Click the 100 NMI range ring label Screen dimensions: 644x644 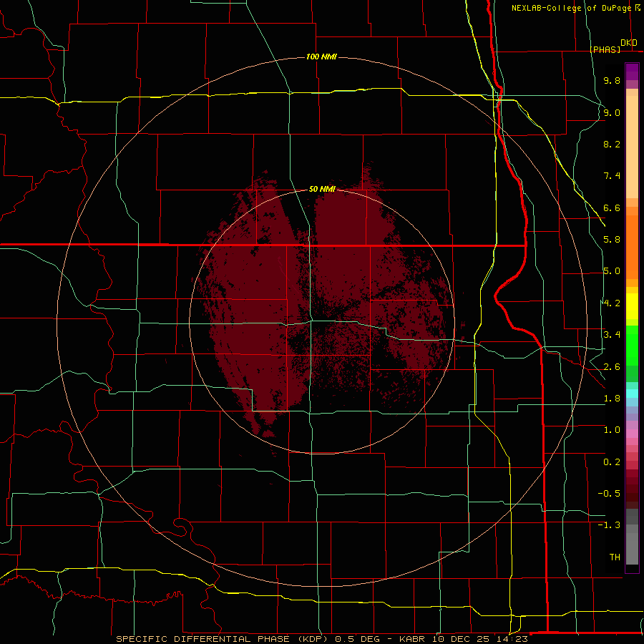pos(321,57)
